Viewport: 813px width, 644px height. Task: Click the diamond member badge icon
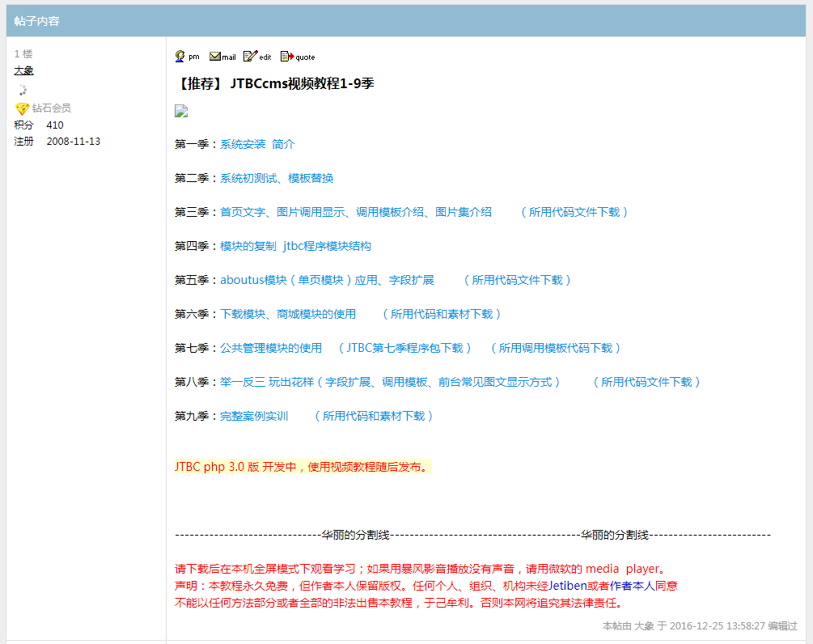tap(22, 108)
